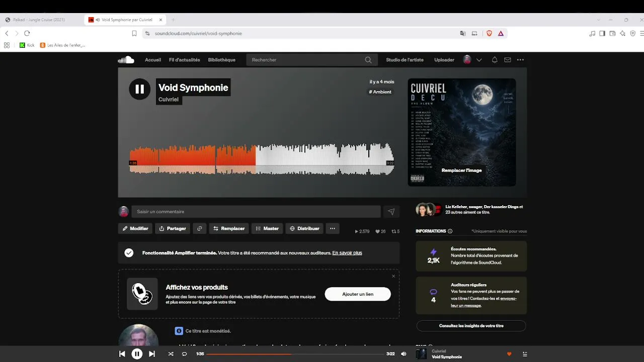Click the Brave Rewards triangle icon
Image resolution: width=644 pixels, height=362 pixels.
501,33
